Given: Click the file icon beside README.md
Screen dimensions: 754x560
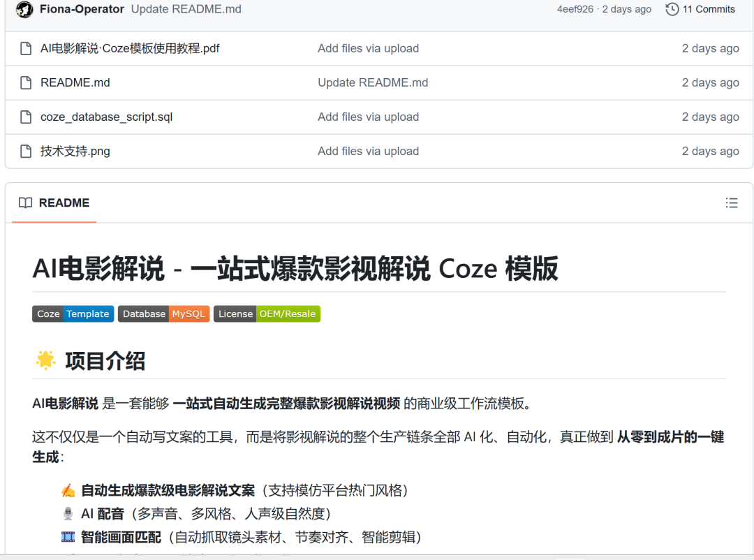Looking at the screenshot, I should coord(26,82).
